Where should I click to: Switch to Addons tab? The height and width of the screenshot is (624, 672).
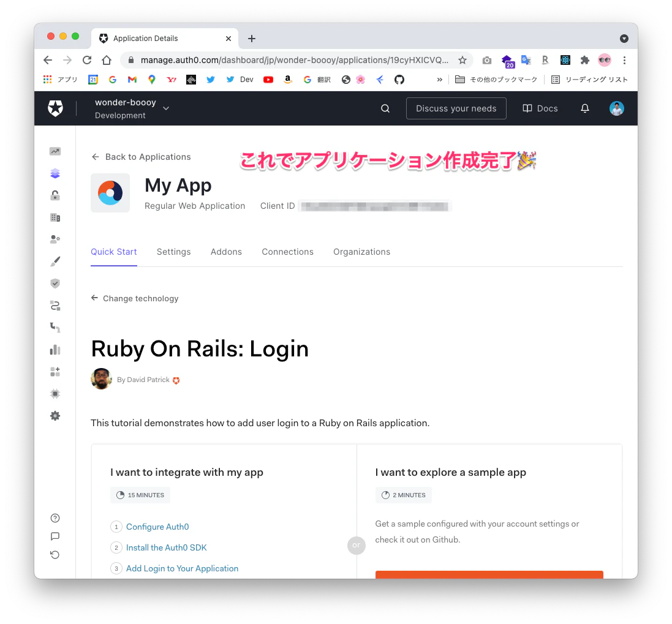[226, 252]
